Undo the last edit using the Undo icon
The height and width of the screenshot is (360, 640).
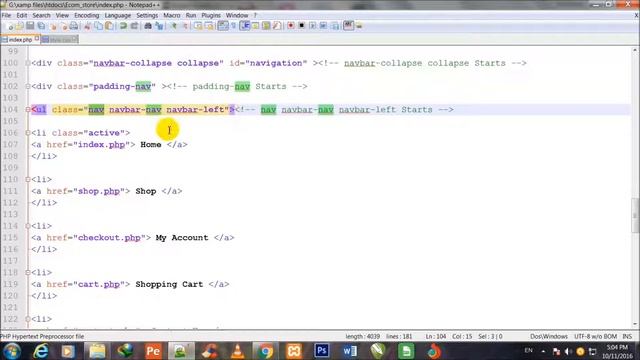[123, 26]
